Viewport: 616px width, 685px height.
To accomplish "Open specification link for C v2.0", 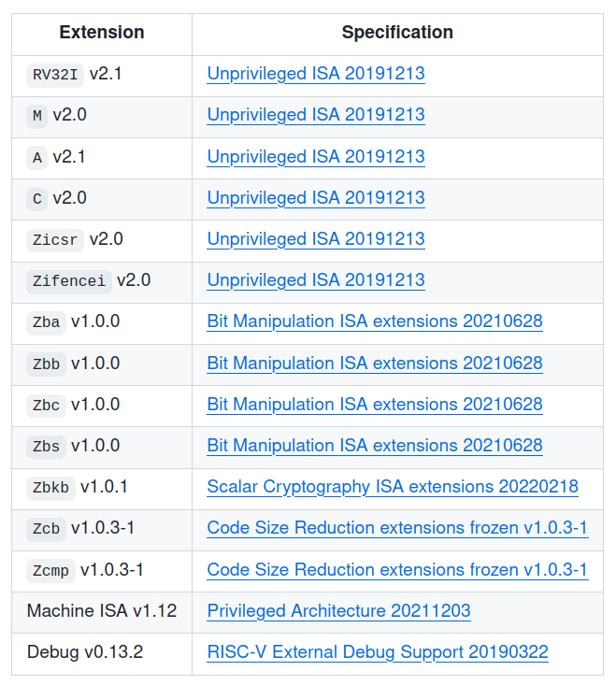I will point(316,198).
